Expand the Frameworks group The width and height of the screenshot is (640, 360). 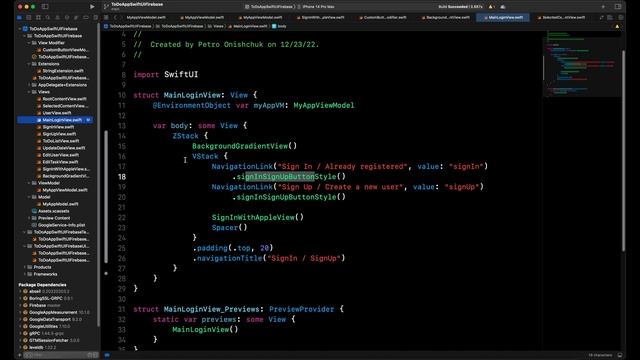[24, 274]
